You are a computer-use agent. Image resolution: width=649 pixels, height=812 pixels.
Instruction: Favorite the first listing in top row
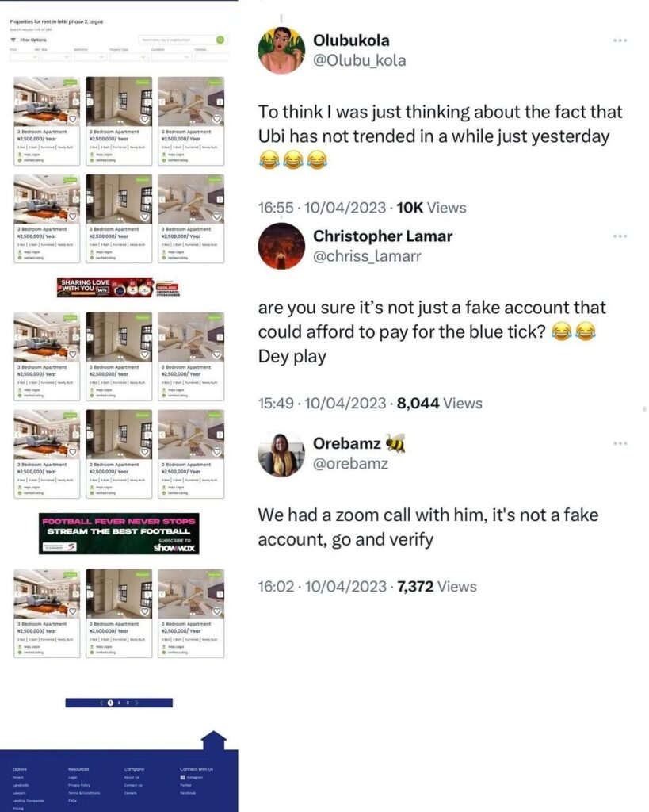[72, 119]
